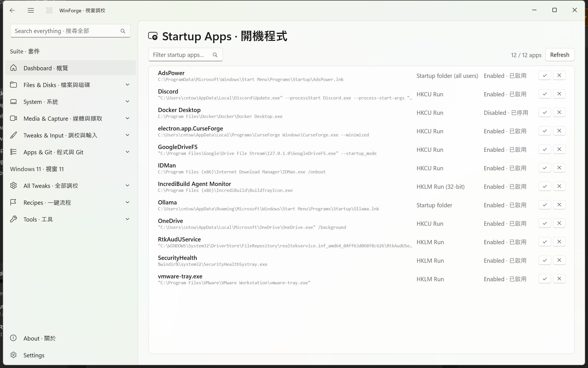Click the search magnifier in Search everything

(x=123, y=31)
